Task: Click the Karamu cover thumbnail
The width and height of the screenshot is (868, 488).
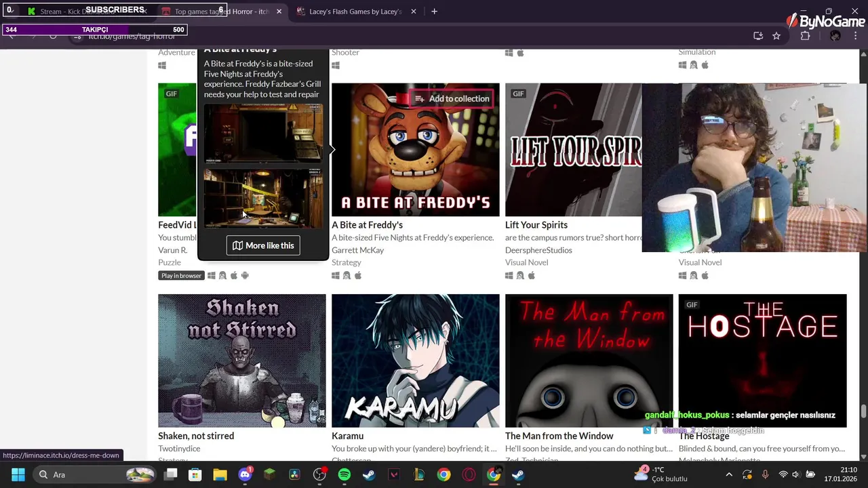Action: coord(416,361)
